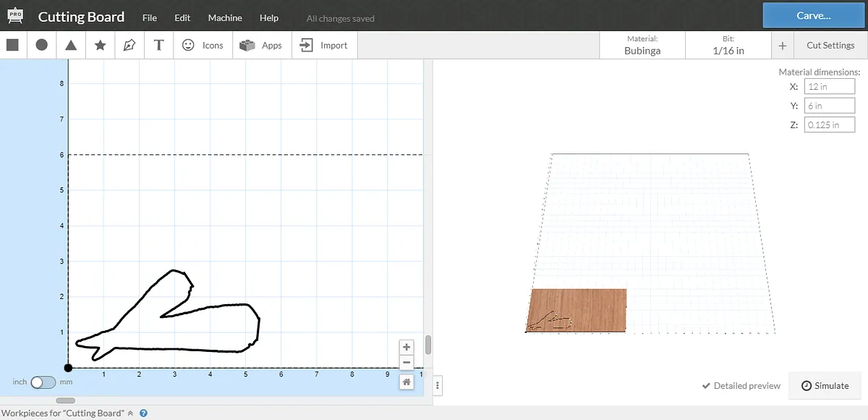Open the Apps panel

(x=261, y=45)
